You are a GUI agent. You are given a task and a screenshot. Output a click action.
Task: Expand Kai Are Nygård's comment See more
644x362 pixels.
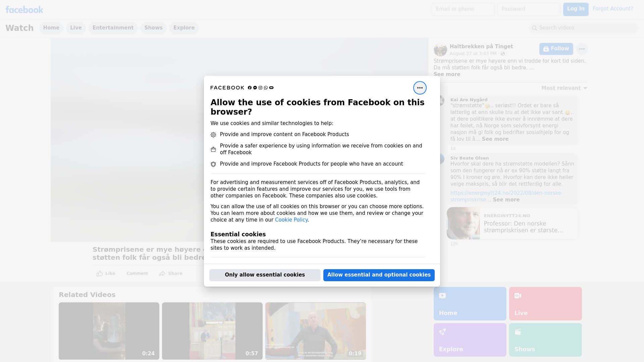[x=495, y=139]
